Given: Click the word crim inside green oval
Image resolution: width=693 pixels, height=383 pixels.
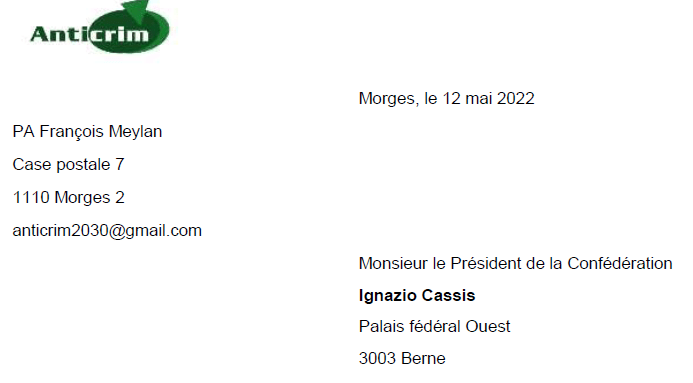Looking at the screenshot, I should pyautogui.click(x=118, y=35).
